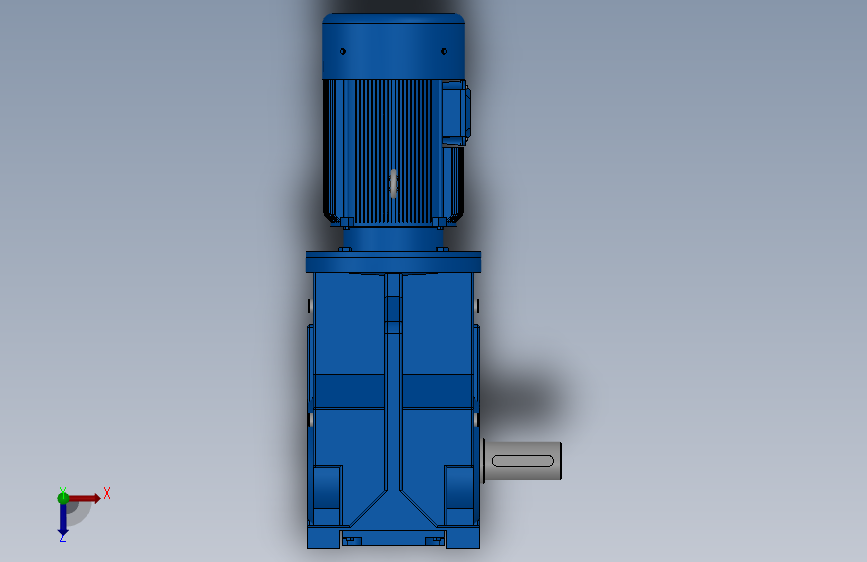The width and height of the screenshot is (867, 562).
Task: Select the mounting flange between motor and gearbox
Action: pyautogui.click(x=393, y=262)
